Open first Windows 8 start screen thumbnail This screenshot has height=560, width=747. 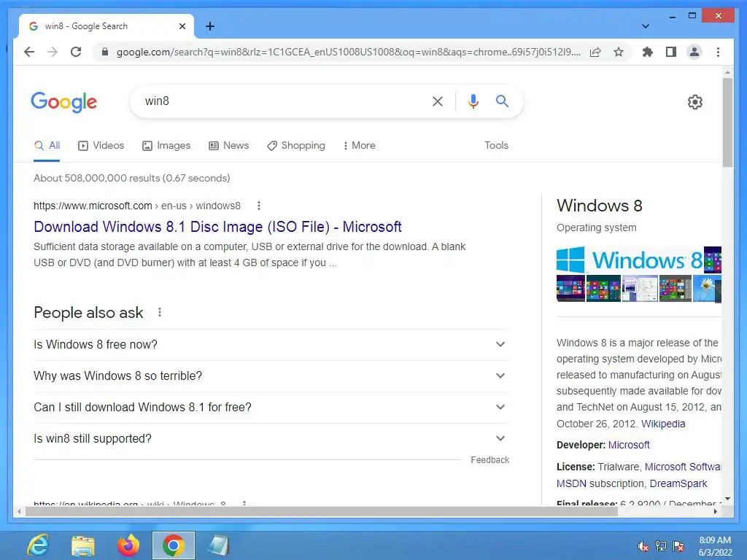[x=570, y=289]
